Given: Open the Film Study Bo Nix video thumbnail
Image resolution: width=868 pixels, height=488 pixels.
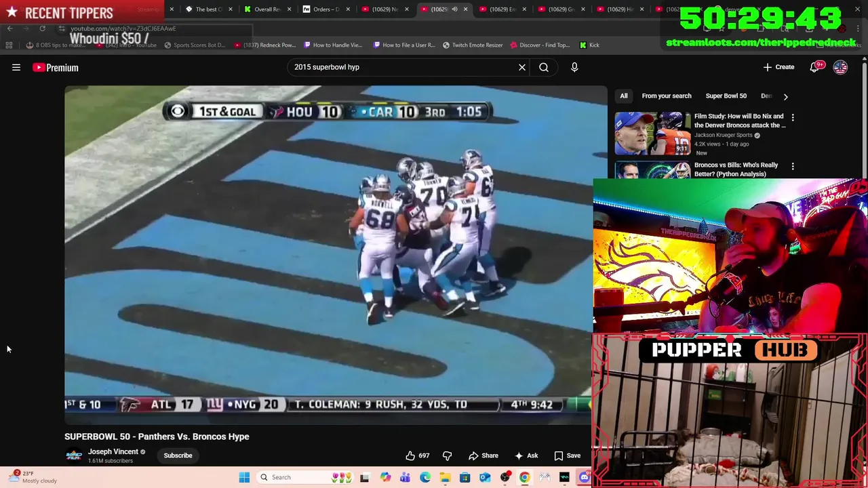Looking at the screenshot, I should click(x=652, y=134).
